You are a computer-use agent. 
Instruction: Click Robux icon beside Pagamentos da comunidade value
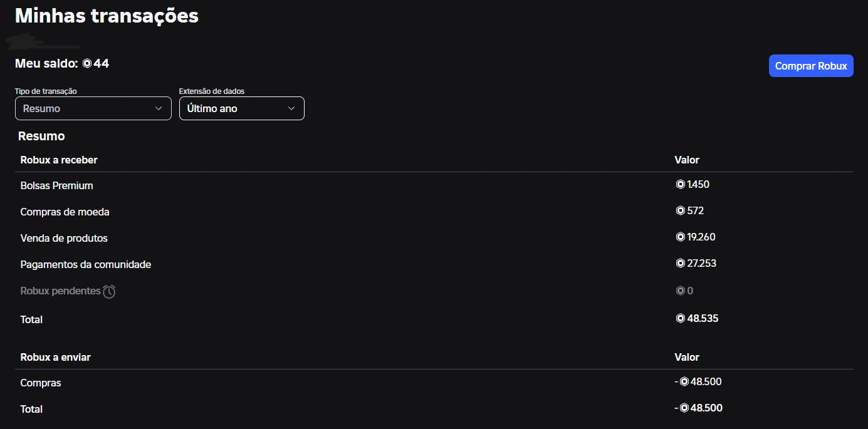(680, 263)
